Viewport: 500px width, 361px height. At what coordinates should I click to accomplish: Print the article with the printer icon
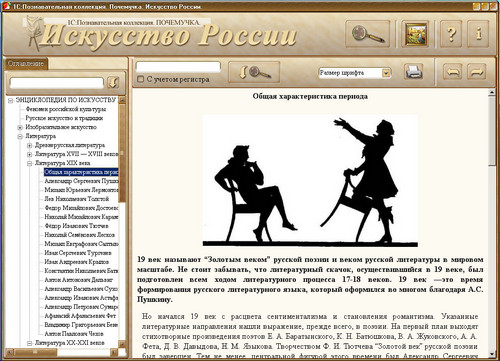click(x=414, y=72)
